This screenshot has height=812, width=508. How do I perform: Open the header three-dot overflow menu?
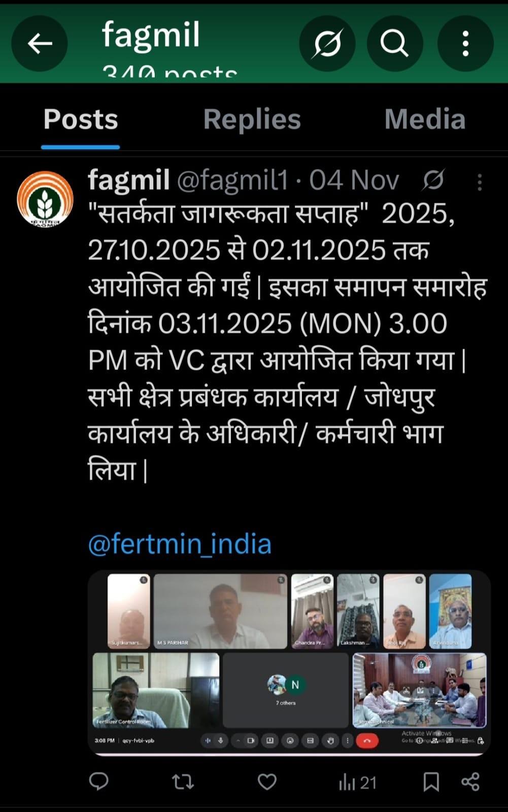[465, 44]
